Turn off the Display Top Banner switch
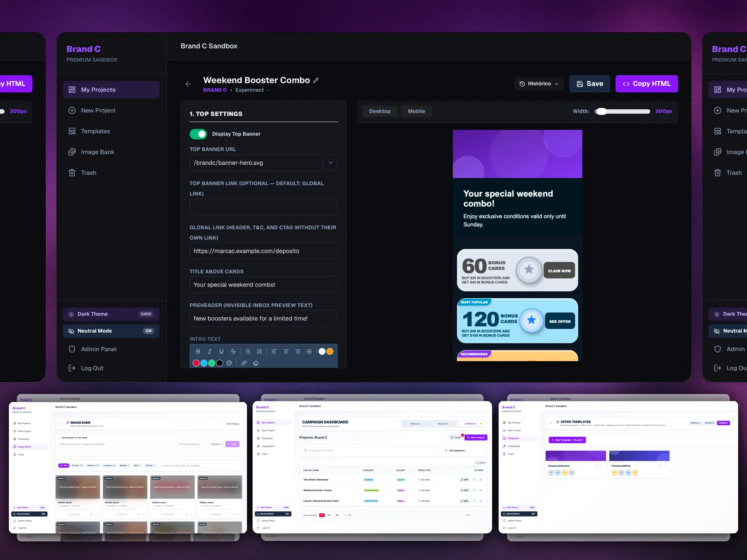Screen dimensions: 747x560 [x=198, y=134]
